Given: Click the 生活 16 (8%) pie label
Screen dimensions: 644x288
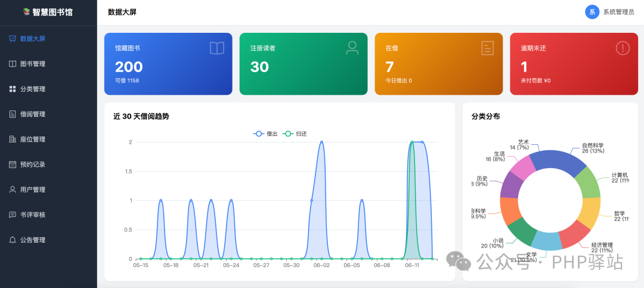Looking at the screenshot, I should tap(495, 156).
